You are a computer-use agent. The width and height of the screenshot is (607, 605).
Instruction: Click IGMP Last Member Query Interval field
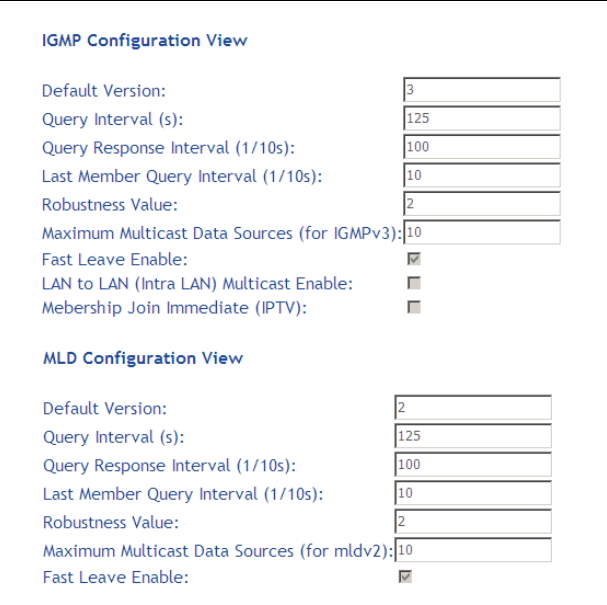click(481, 176)
